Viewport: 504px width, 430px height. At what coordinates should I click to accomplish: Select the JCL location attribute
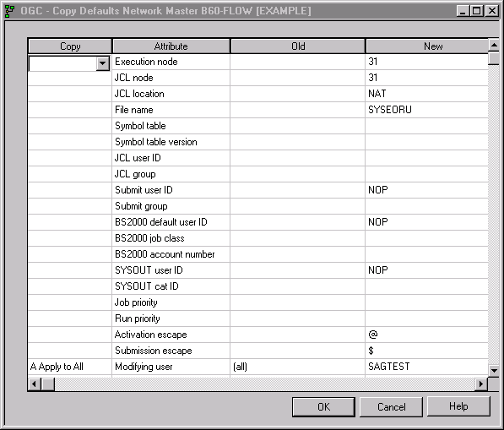171,94
